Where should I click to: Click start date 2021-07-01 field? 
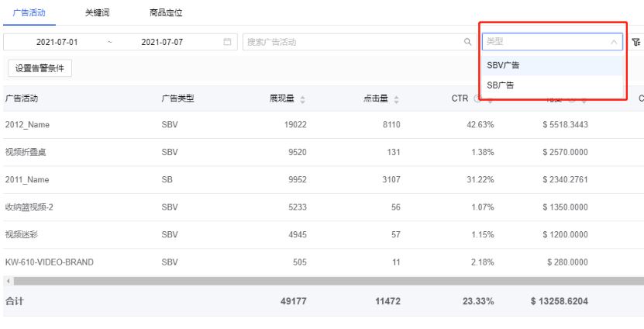pos(57,42)
